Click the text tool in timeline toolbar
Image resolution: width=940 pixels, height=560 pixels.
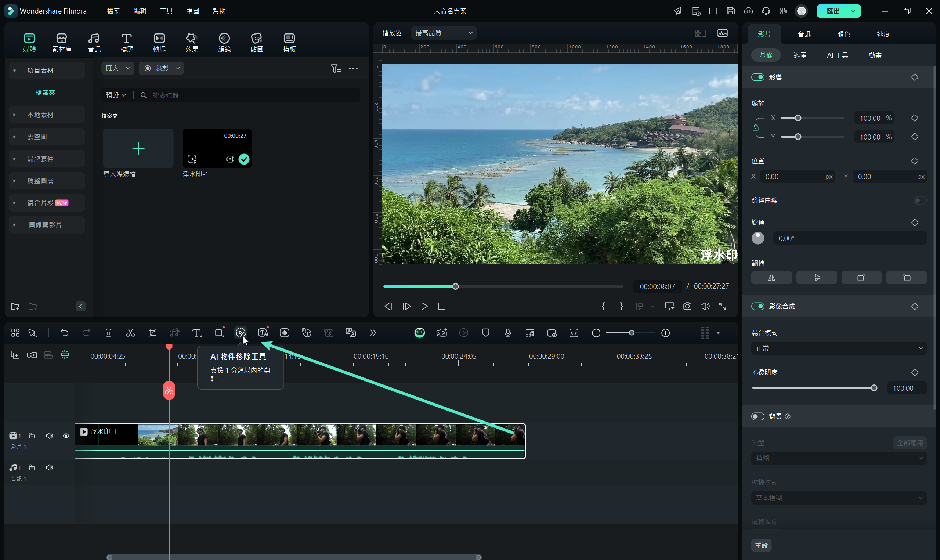tap(196, 333)
